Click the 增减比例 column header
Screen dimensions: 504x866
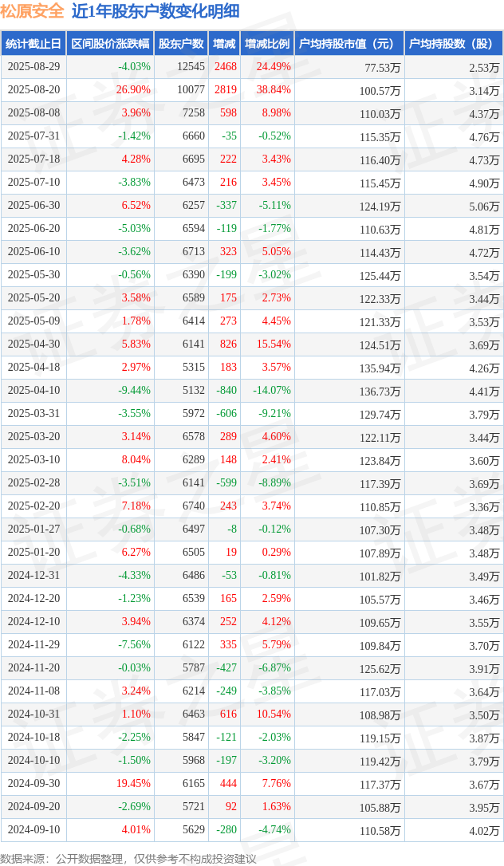268,44
